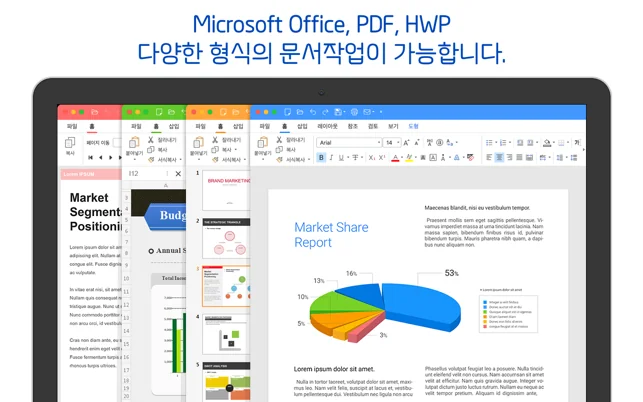Screen dimensions: 643x402
Task: Open 파일 menu in blue window
Action: click(x=264, y=126)
